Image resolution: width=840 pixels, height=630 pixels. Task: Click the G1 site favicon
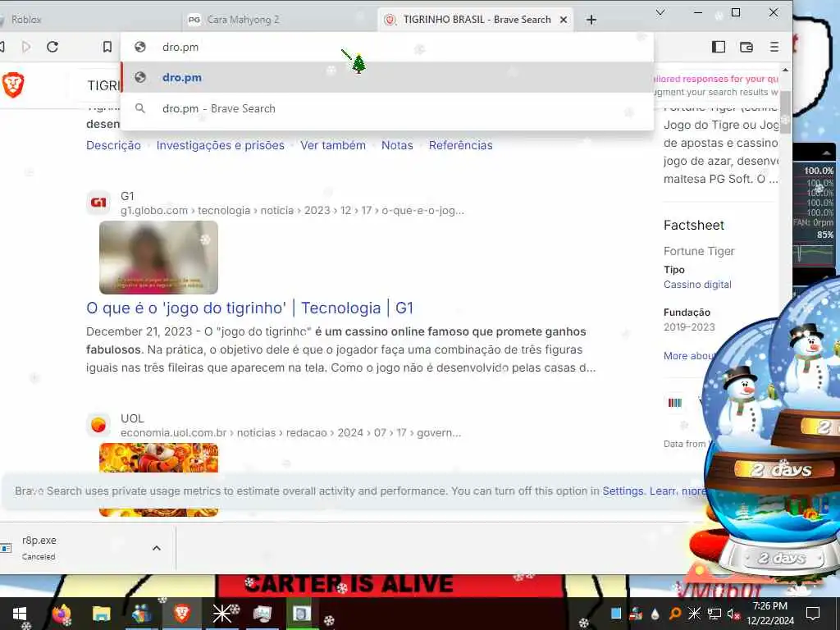click(x=98, y=203)
